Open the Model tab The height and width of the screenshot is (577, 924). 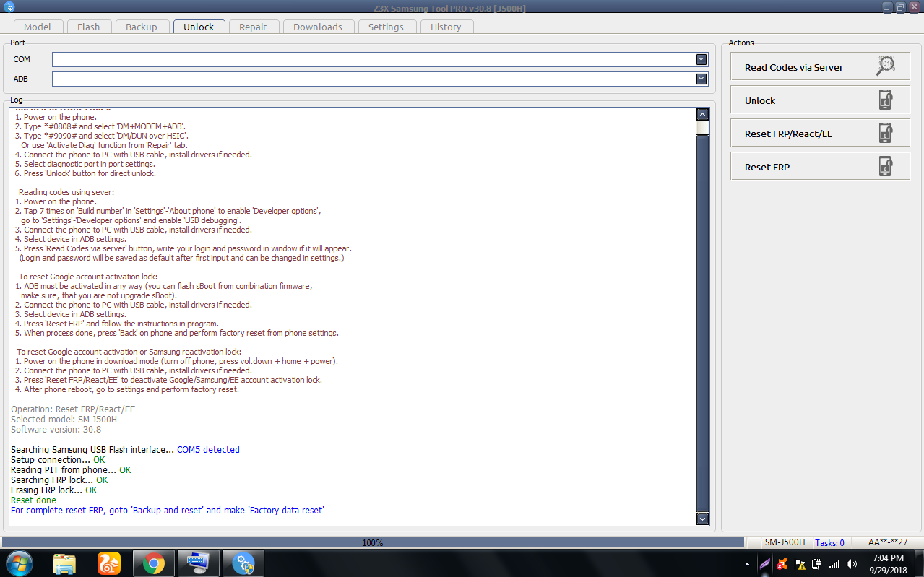[37, 27]
